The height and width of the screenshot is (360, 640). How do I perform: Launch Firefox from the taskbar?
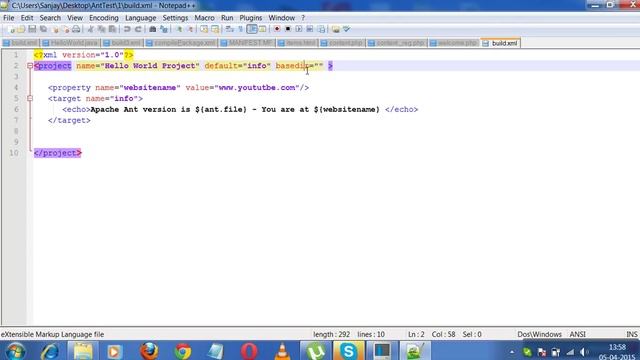click(149, 351)
